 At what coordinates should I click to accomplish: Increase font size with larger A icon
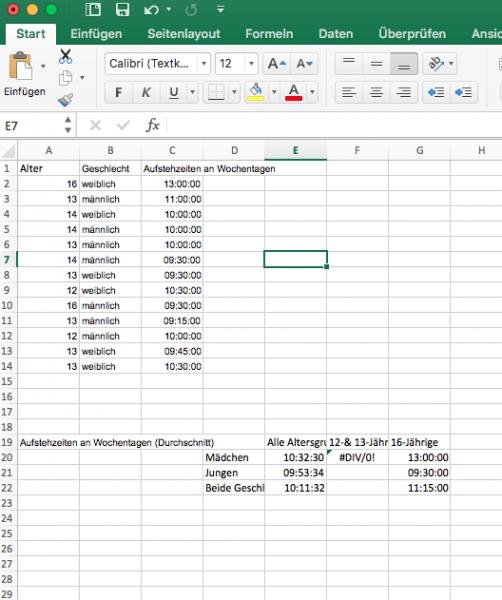tap(277, 64)
